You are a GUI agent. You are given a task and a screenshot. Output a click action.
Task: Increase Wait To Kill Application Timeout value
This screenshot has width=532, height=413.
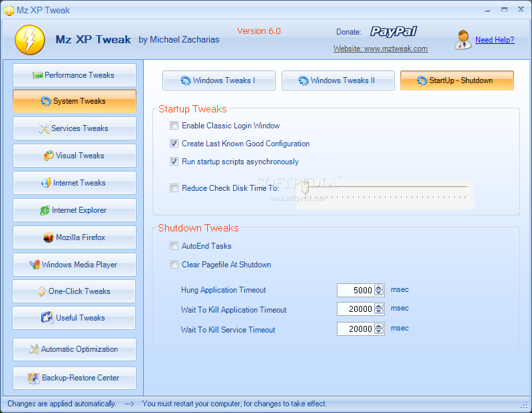pos(379,307)
